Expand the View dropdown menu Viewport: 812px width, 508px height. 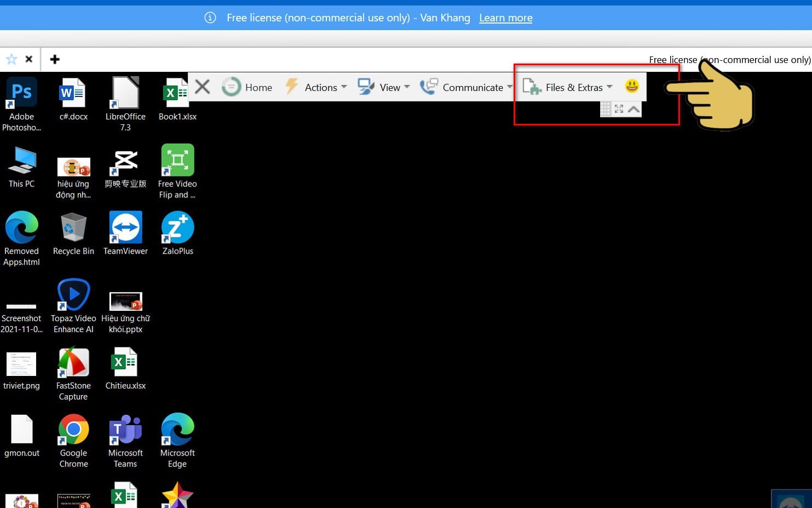coord(384,87)
